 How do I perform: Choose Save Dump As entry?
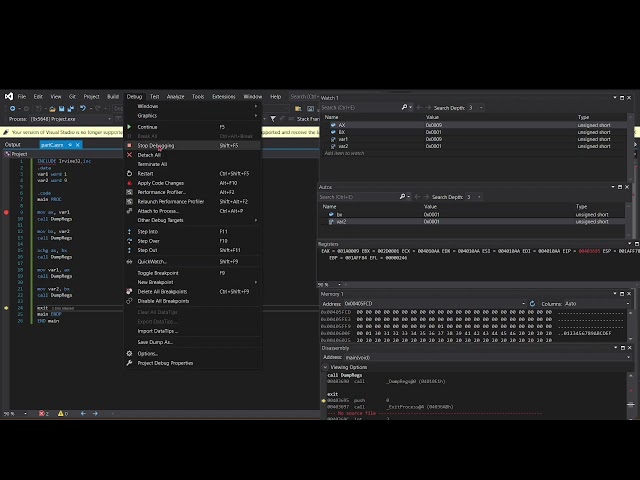click(192, 342)
